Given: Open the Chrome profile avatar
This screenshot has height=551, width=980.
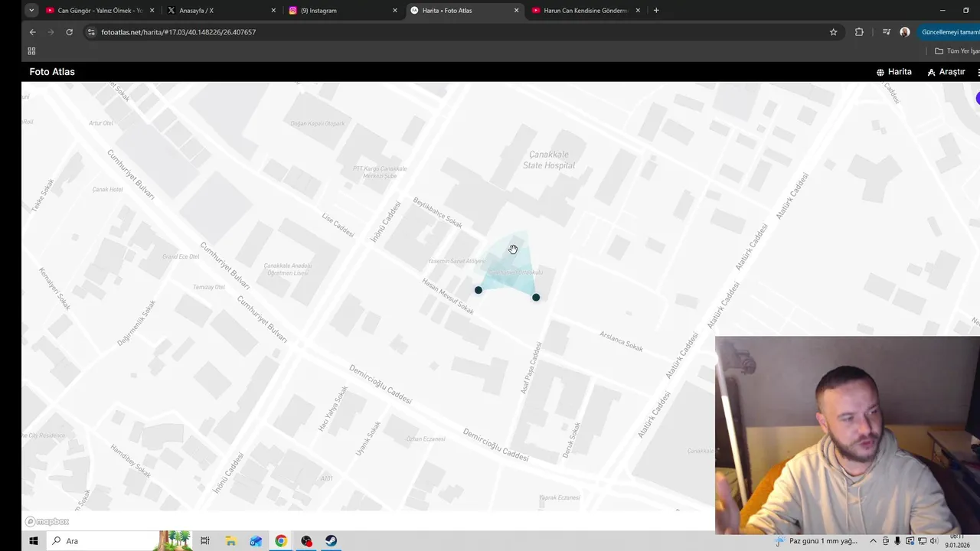Looking at the screenshot, I should point(905,32).
